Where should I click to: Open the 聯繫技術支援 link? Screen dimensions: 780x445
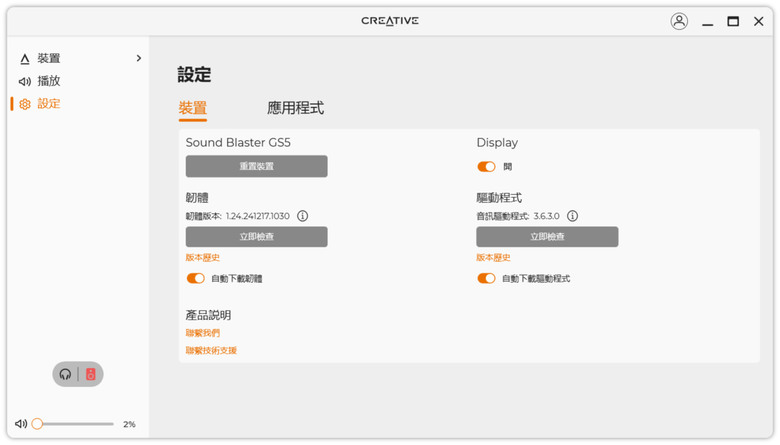point(211,351)
